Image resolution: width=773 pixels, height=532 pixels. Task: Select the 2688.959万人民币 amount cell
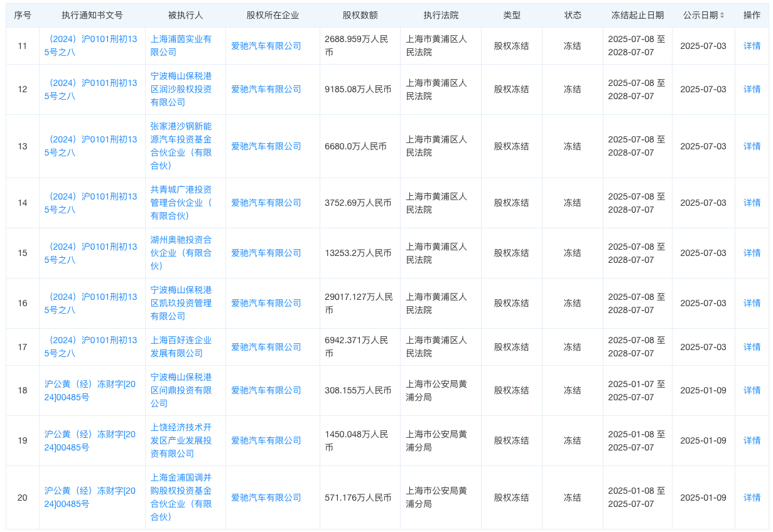[x=359, y=46]
